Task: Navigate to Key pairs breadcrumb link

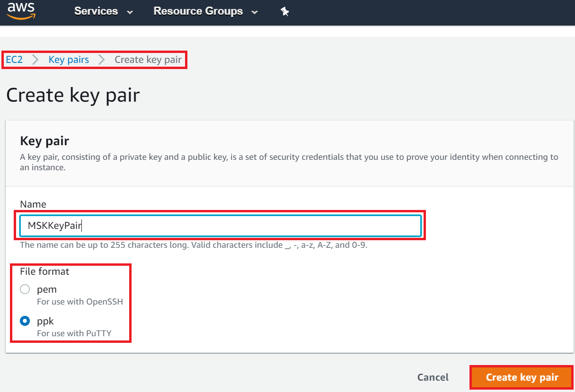Action: click(69, 60)
